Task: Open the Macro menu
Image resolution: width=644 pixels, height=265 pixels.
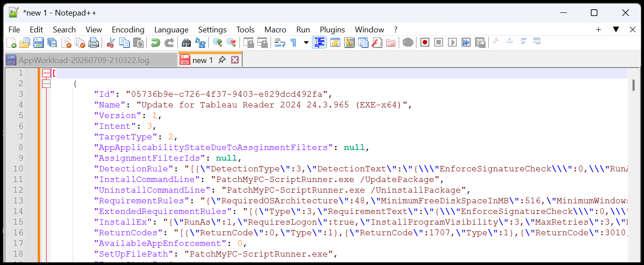Action: point(275,30)
